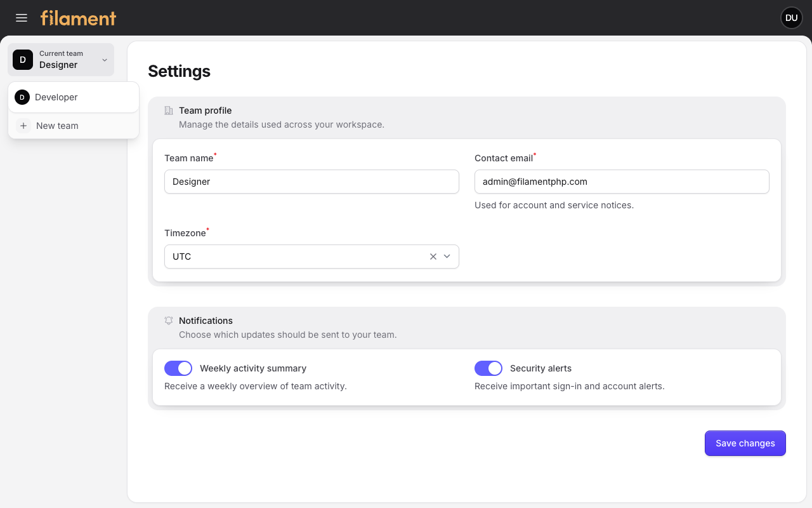Switch to the Developer team

coord(74,97)
